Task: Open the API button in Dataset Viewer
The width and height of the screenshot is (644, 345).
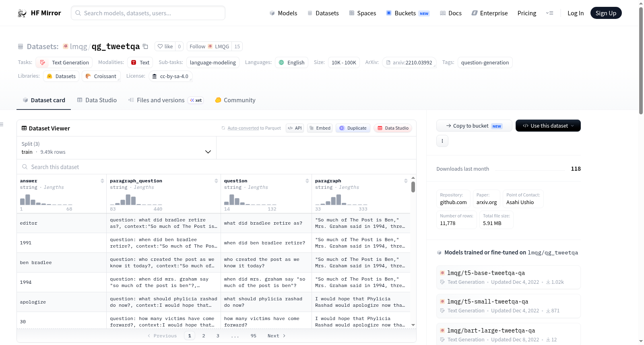Action: point(295,128)
